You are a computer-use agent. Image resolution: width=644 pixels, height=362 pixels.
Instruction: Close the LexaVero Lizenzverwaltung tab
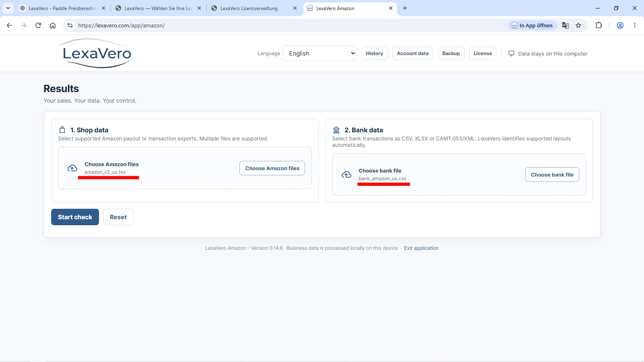(x=295, y=8)
